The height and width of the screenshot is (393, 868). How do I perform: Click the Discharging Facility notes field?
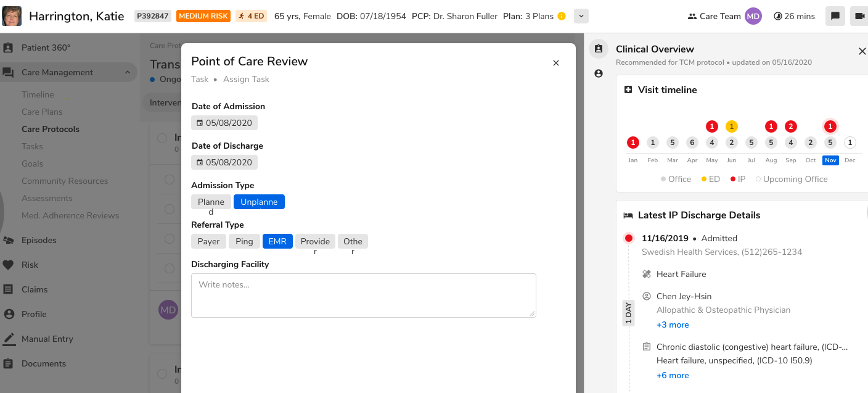[x=364, y=296]
